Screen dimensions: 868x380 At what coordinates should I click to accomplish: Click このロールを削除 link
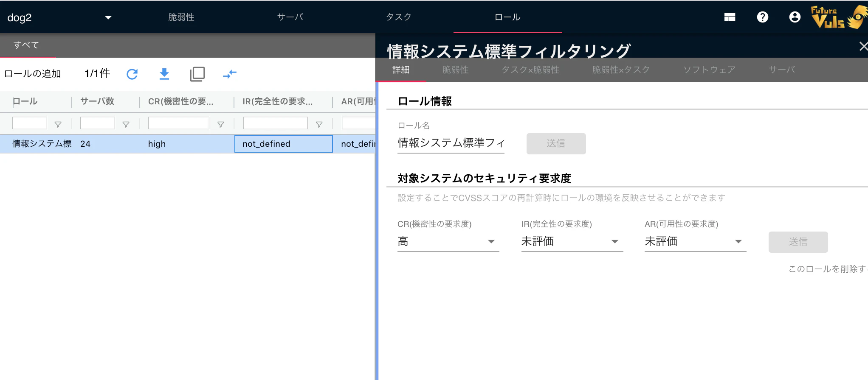coord(828,269)
